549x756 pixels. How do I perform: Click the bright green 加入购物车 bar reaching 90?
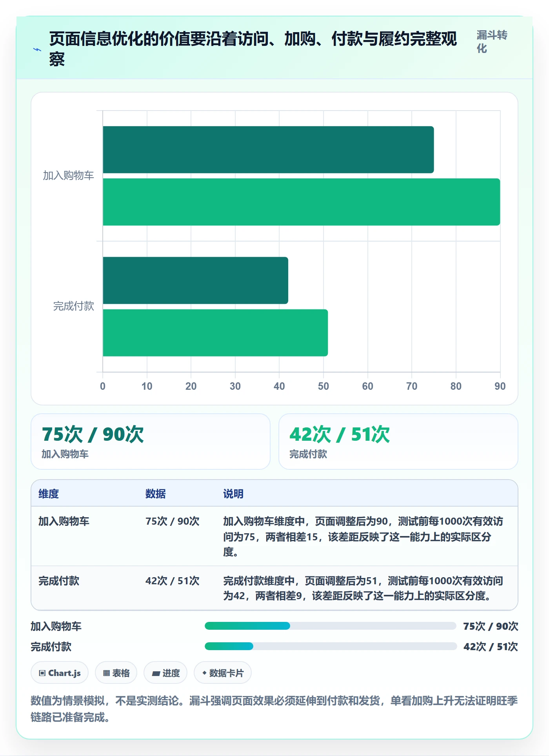tap(301, 202)
